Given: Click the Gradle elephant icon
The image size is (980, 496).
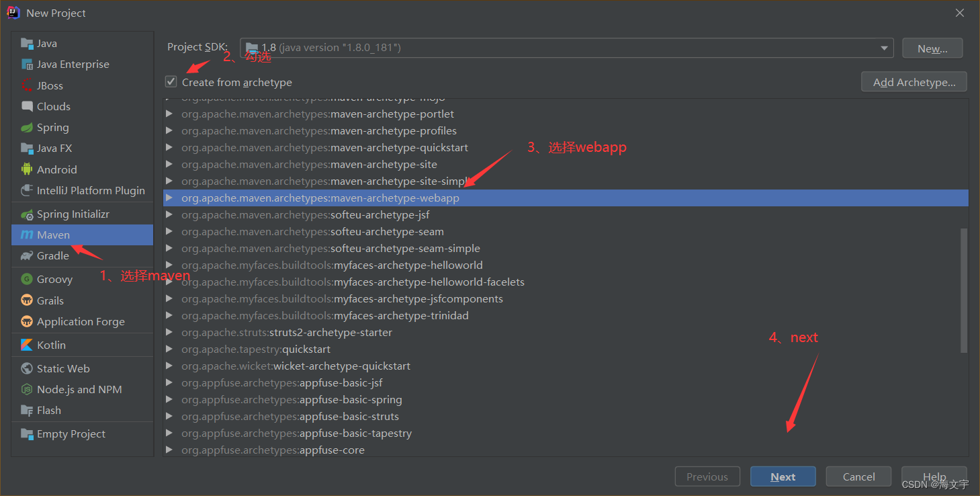Looking at the screenshot, I should click(x=27, y=256).
